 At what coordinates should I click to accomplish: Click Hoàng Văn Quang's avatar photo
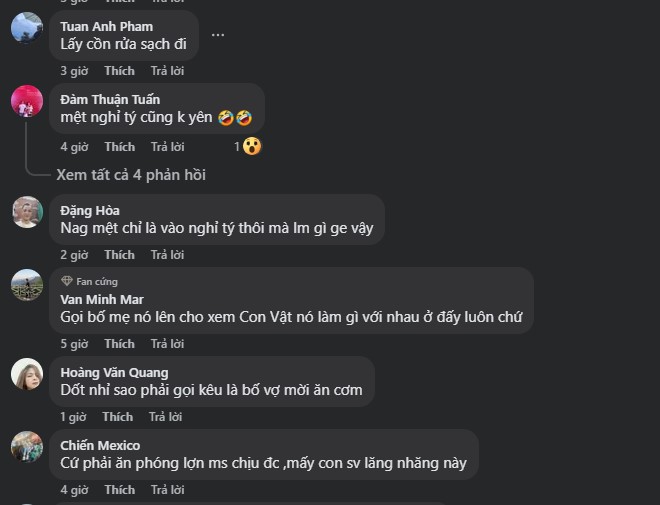click(27, 374)
